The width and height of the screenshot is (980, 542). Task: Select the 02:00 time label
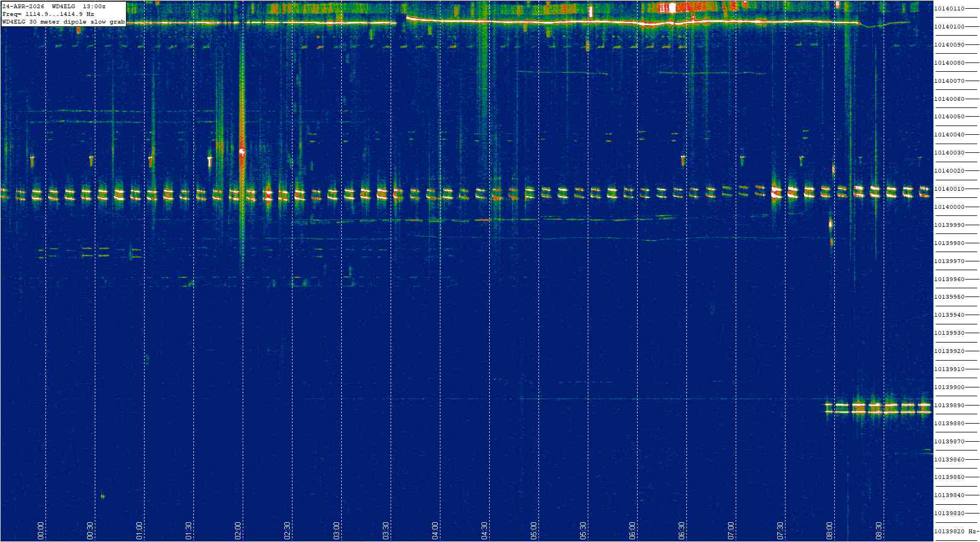tap(238, 530)
